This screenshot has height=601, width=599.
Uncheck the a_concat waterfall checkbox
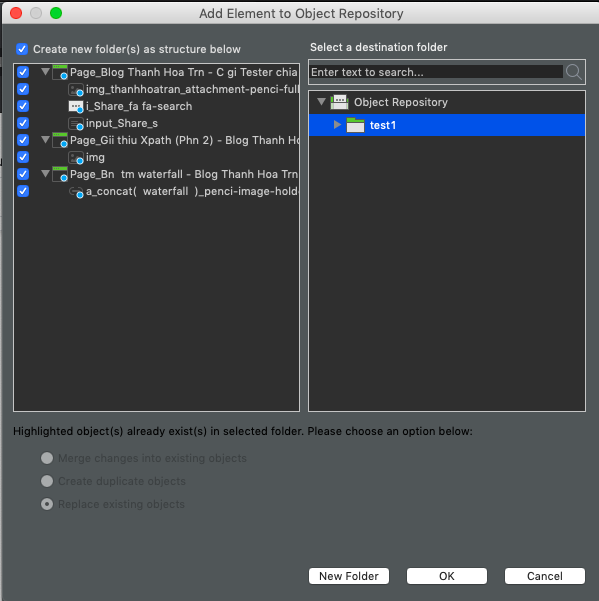[23, 191]
